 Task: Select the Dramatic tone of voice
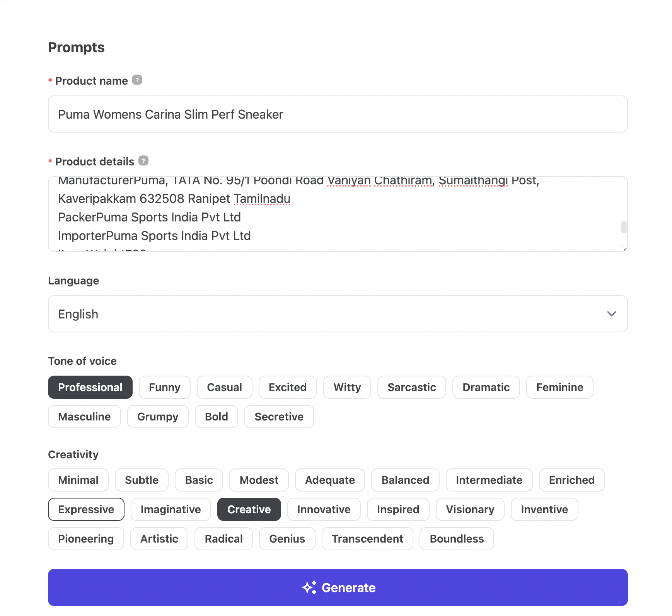click(486, 387)
